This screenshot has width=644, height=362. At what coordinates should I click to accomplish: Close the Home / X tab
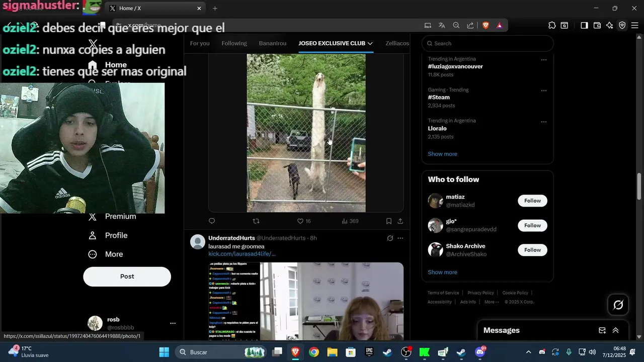coord(199,8)
